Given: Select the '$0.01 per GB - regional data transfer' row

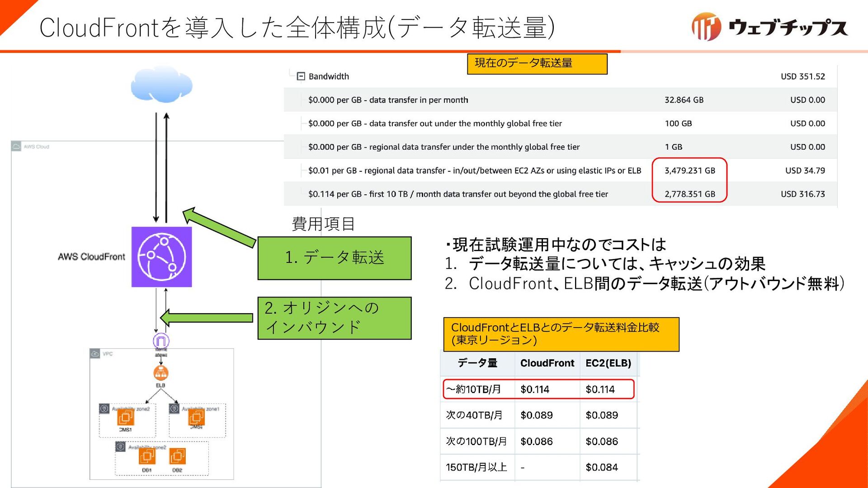Looking at the screenshot, I should click(560, 170).
